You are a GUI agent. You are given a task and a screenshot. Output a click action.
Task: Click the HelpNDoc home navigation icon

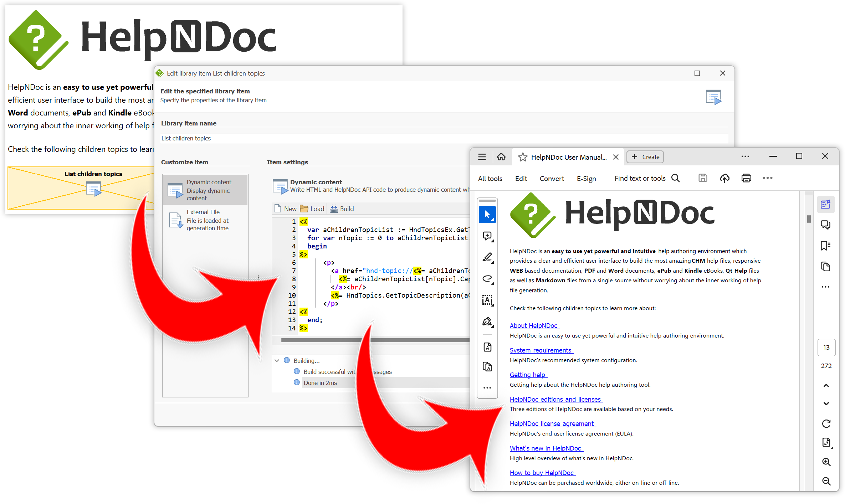(502, 156)
